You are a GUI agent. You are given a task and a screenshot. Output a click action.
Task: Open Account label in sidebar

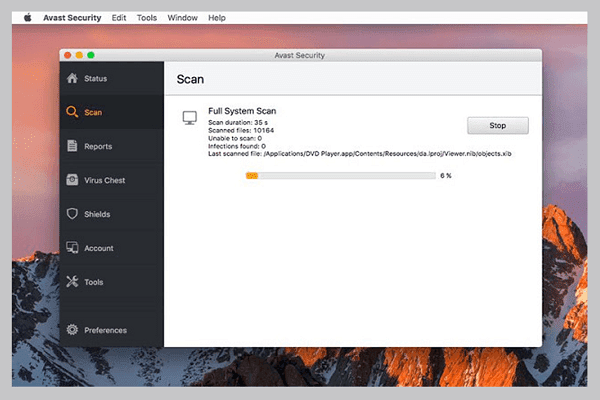coord(99,248)
